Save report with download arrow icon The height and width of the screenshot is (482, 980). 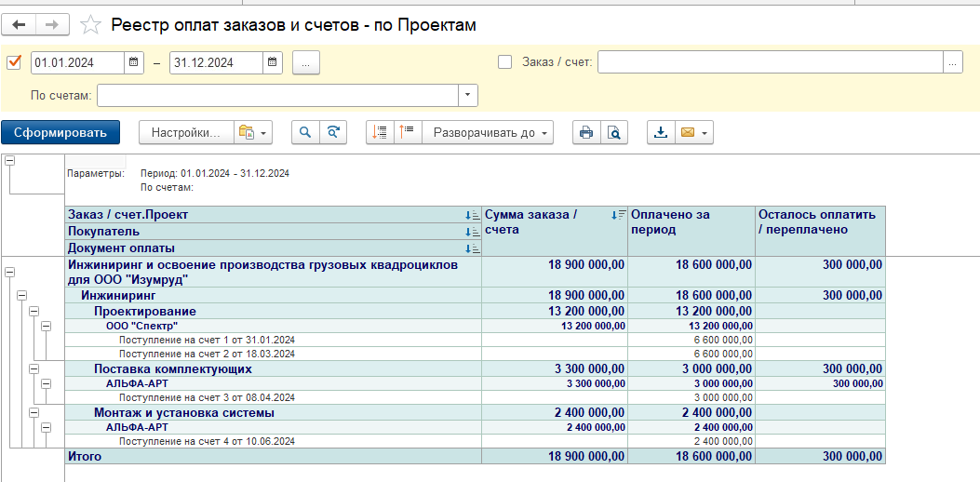tap(661, 133)
